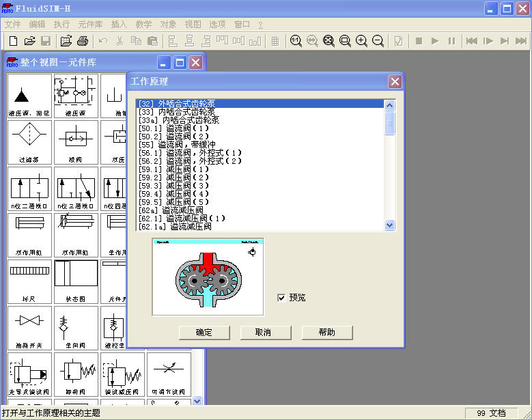Image resolution: width=532 pixels, height=420 pixels.
Task: Click the gear pump preview thumbnail
Action: click(x=208, y=277)
